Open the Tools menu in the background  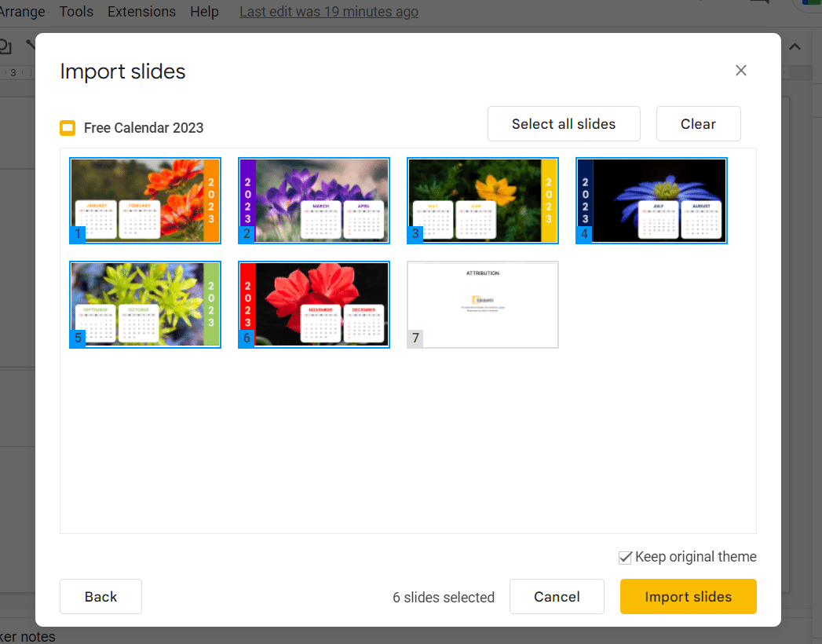pyautogui.click(x=76, y=12)
